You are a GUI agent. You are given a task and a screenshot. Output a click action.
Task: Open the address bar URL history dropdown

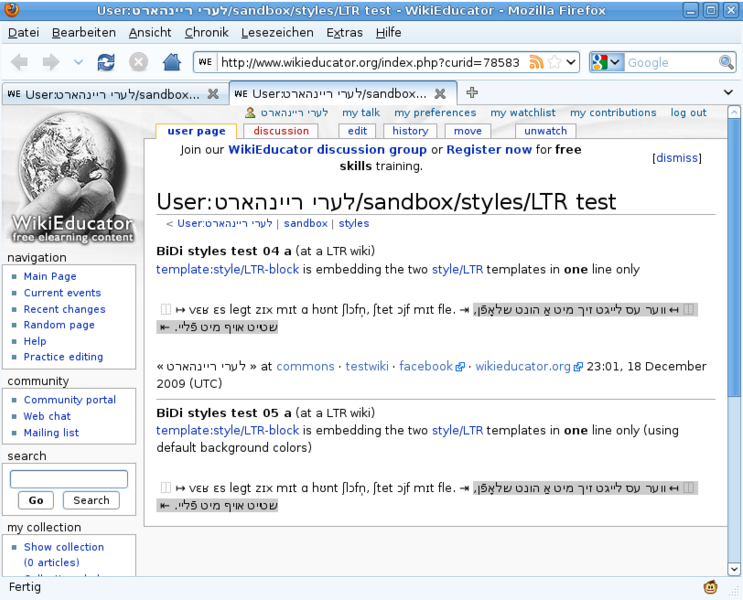(571, 62)
